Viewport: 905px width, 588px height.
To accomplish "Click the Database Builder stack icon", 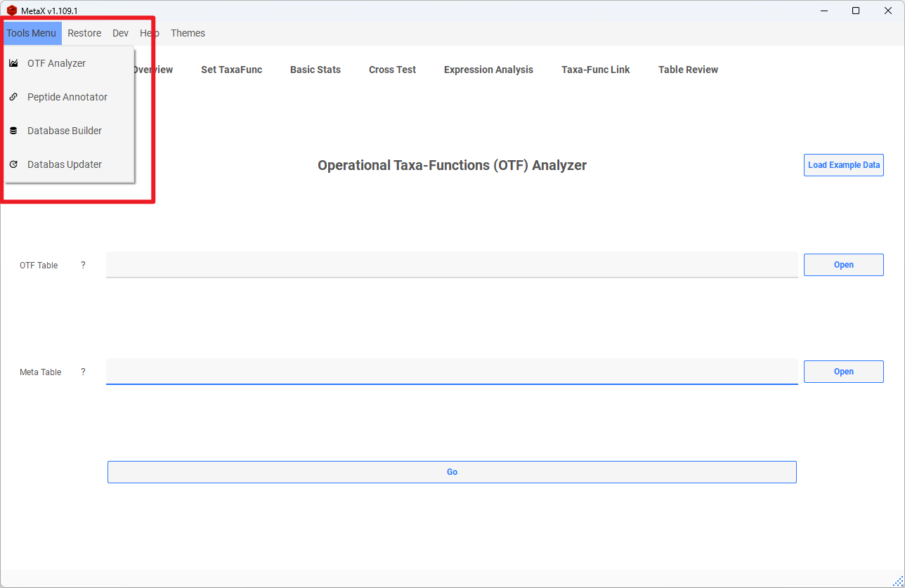I will [13, 131].
